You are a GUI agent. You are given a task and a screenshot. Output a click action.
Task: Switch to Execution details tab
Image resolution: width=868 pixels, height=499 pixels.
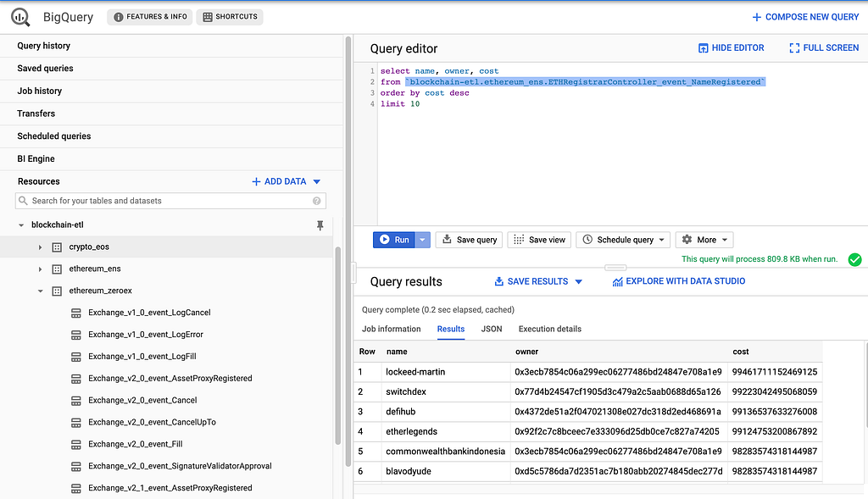(x=549, y=330)
